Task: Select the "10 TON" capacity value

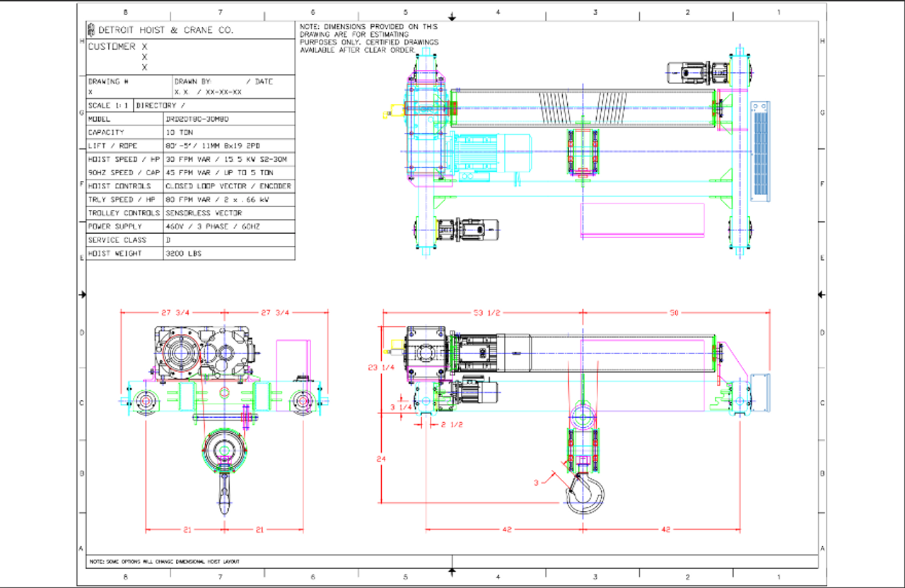Action: tap(180, 133)
